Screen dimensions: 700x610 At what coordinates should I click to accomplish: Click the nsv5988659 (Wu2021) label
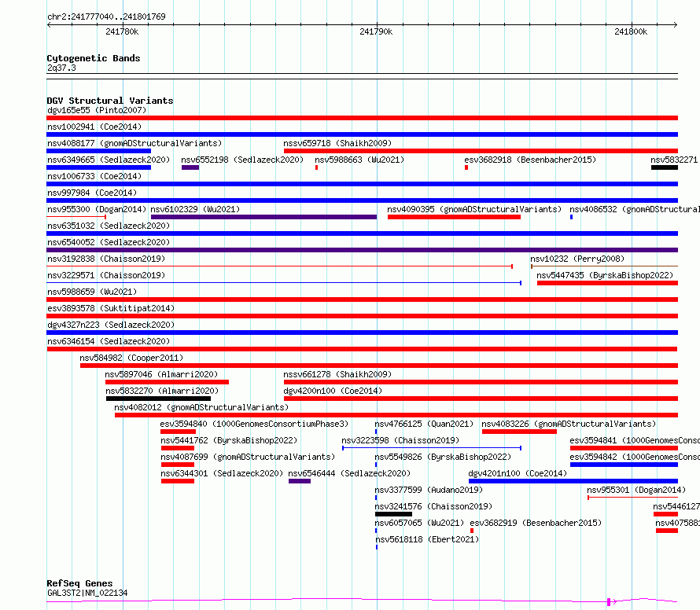92,292
